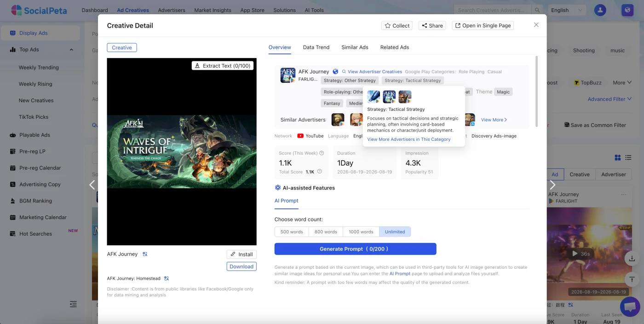Image resolution: width=644 pixels, height=324 pixels.
Task: Open the AI Tools menu
Action: pos(314,10)
